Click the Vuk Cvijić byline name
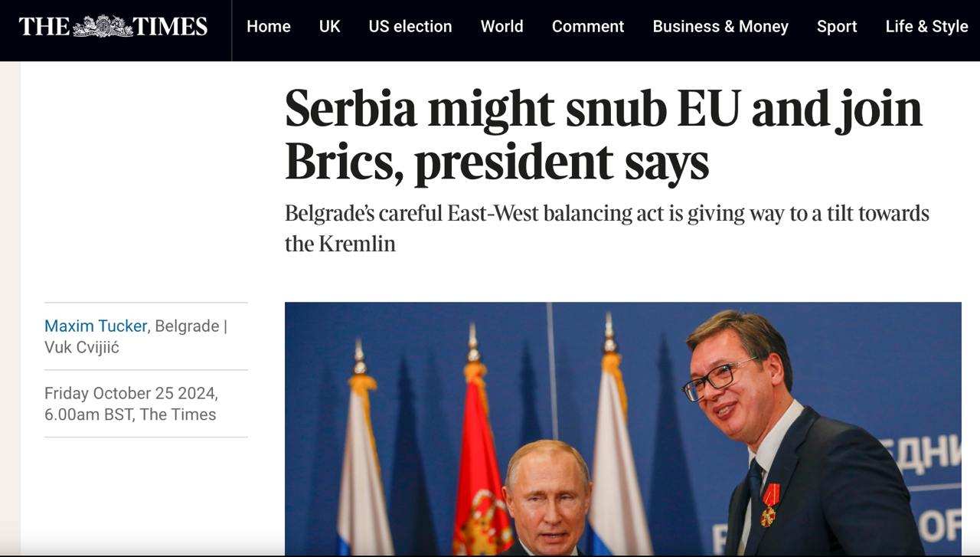Viewport: 980px width, 557px height. tap(82, 347)
